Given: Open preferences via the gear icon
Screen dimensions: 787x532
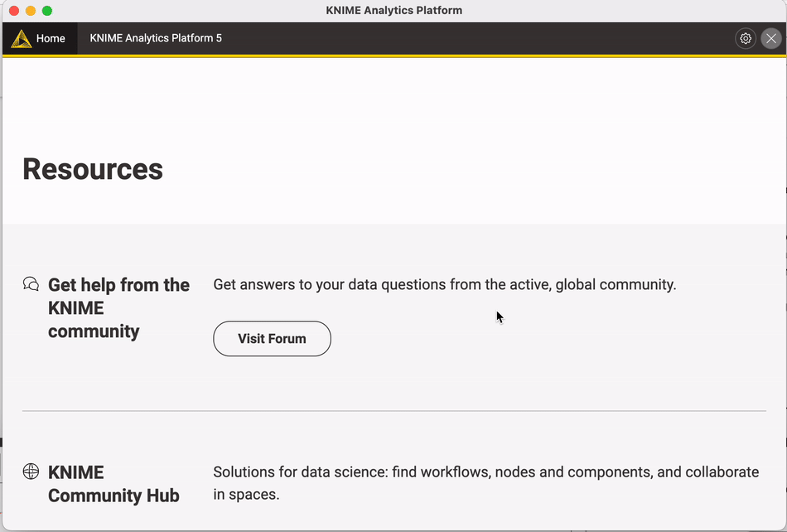Looking at the screenshot, I should (746, 38).
